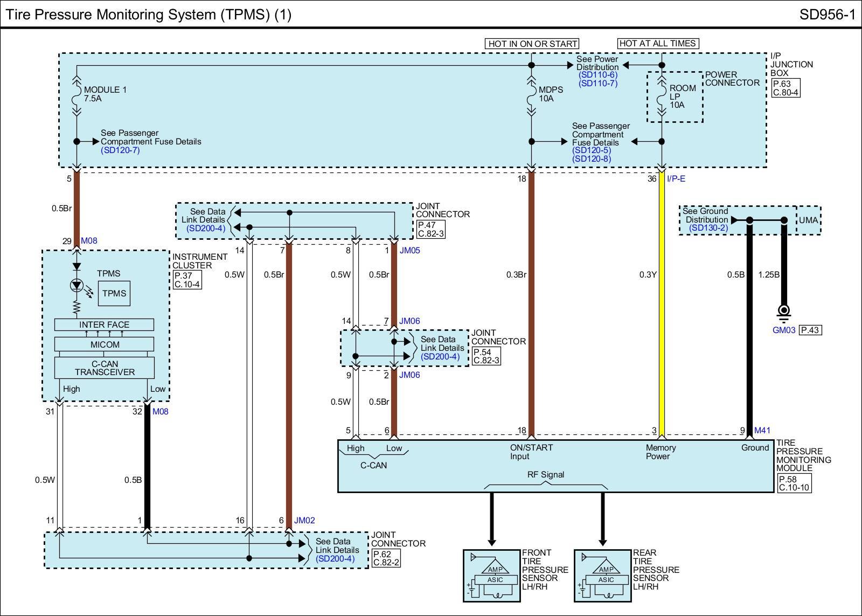The height and width of the screenshot is (616, 862).
Task: Click the HOT AT ALL TIMES label
Action: (x=657, y=43)
